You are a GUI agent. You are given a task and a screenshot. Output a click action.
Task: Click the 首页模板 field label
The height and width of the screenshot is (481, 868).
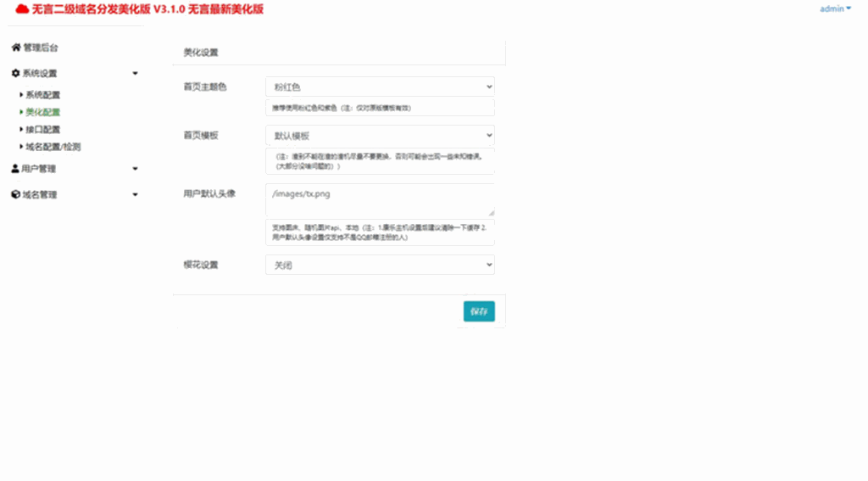click(x=201, y=135)
